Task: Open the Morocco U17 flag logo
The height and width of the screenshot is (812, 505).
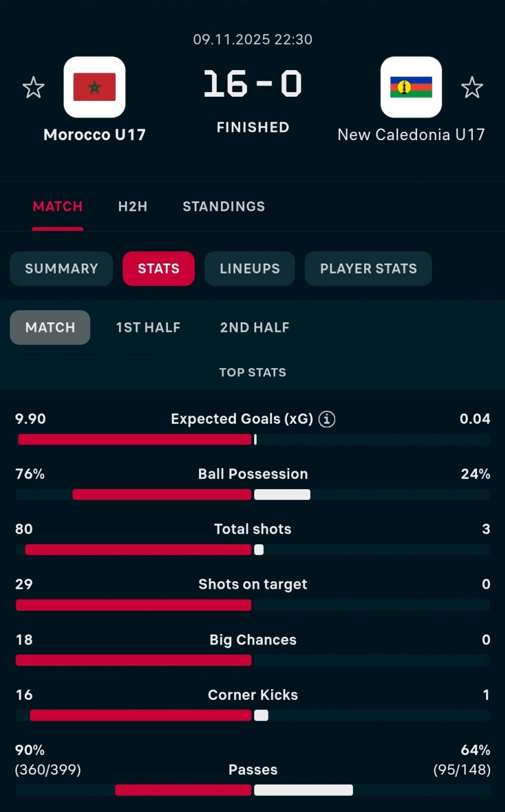Action: pos(94,87)
